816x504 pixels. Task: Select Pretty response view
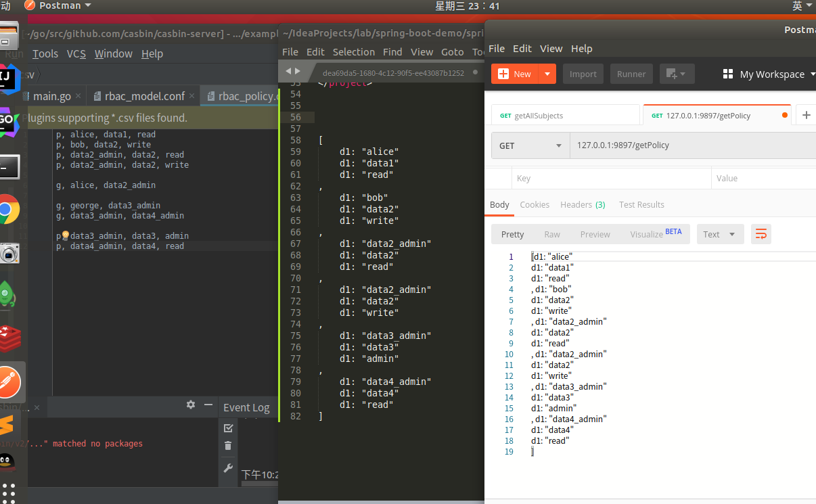coord(512,234)
